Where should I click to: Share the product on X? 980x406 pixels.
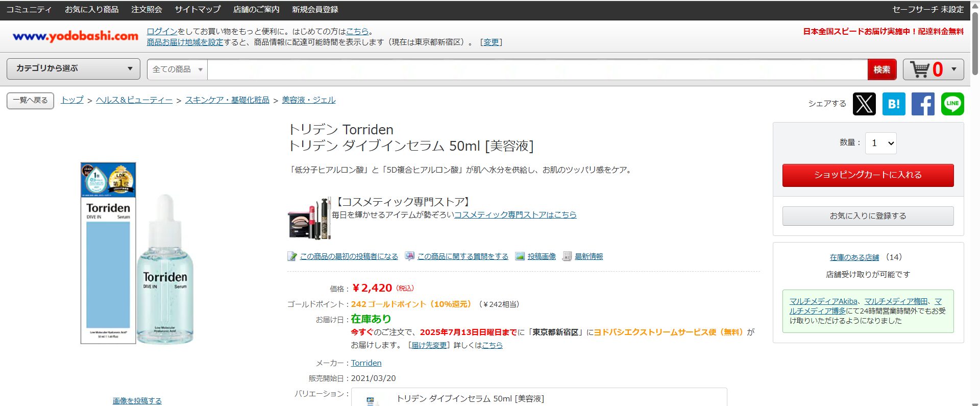pos(864,104)
